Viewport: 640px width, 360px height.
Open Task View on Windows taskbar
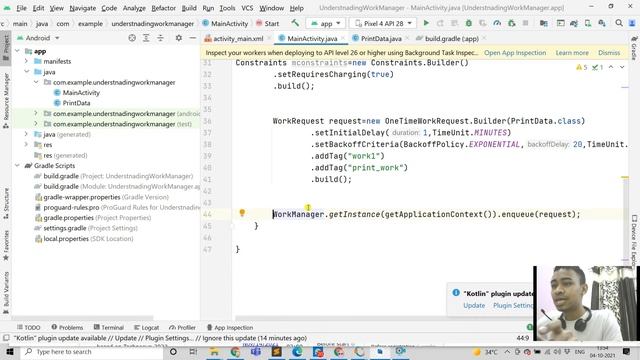pyautogui.click(x=193, y=351)
